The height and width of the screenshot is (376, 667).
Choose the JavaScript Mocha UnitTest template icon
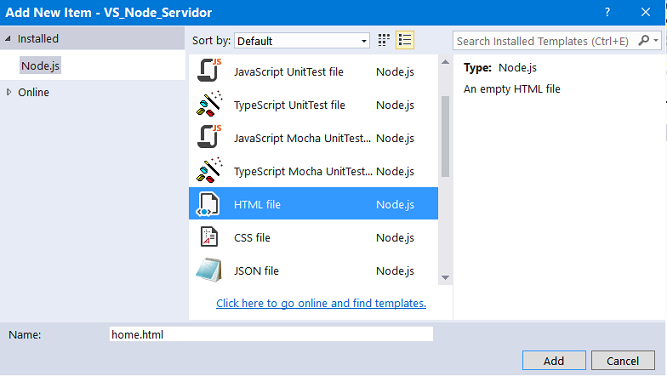pos(209,137)
